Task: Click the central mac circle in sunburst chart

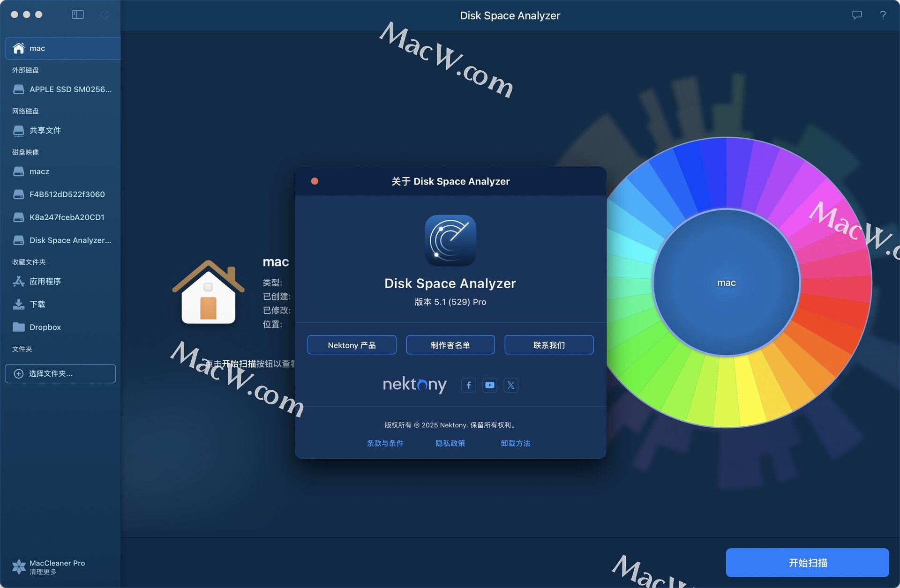Action: pos(727,283)
